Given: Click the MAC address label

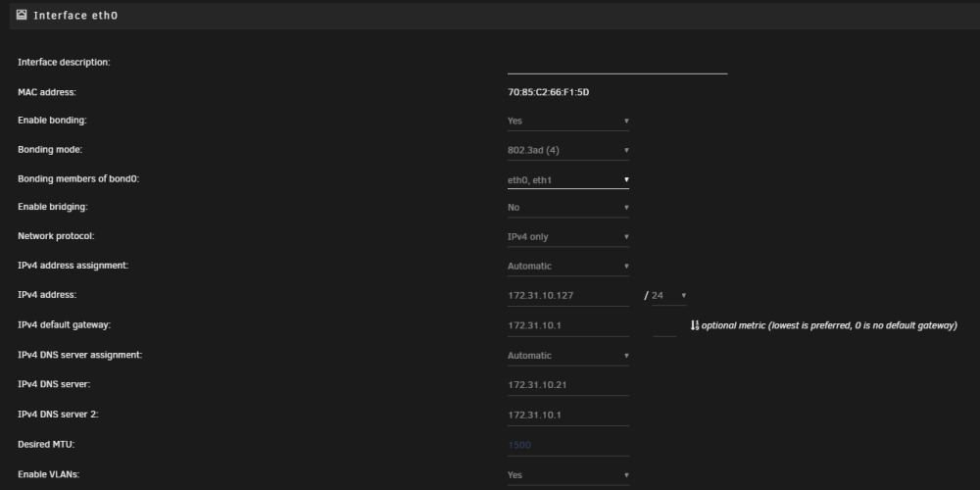Looking at the screenshot, I should coord(47,92).
